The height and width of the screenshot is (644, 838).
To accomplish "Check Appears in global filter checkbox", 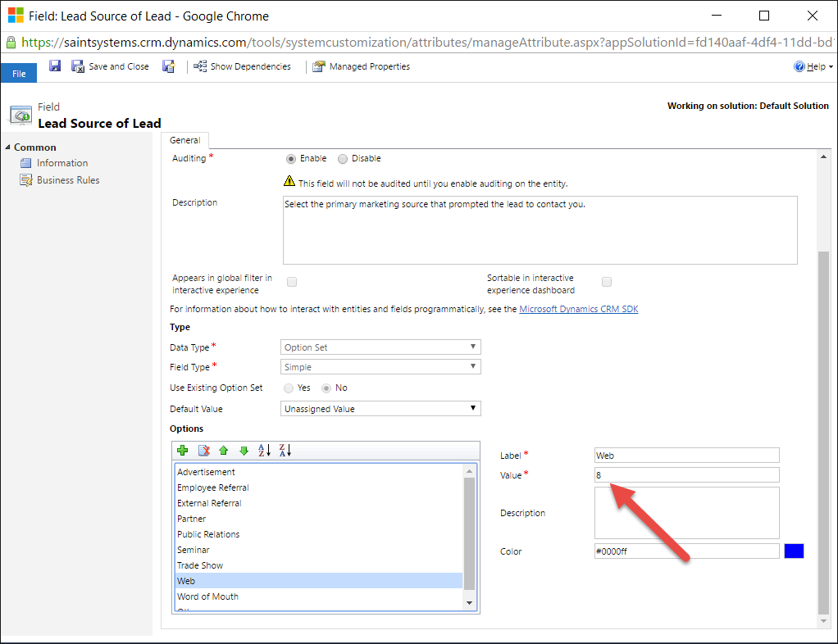I will click(x=292, y=282).
